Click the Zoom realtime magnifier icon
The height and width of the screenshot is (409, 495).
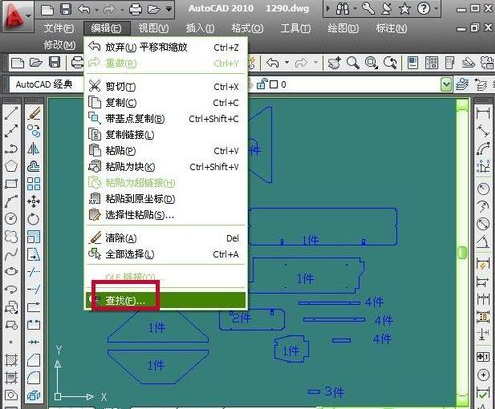[x=353, y=62]
